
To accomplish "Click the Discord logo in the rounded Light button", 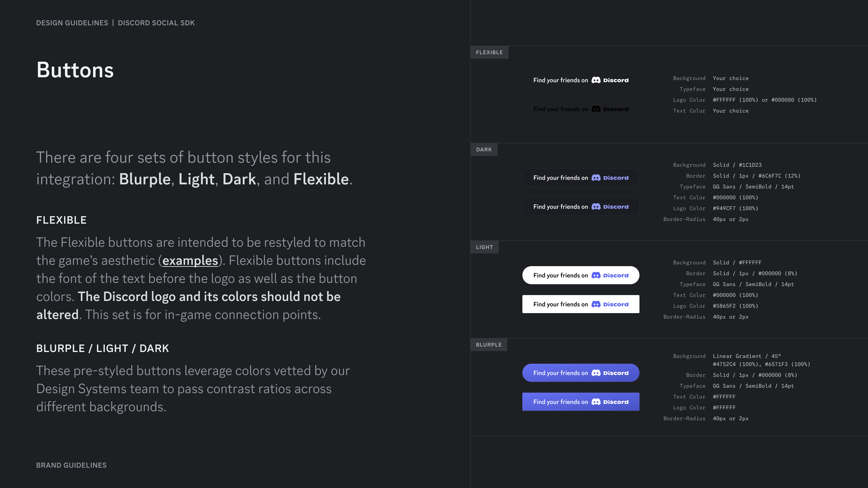I will click(x=610, y=275).
